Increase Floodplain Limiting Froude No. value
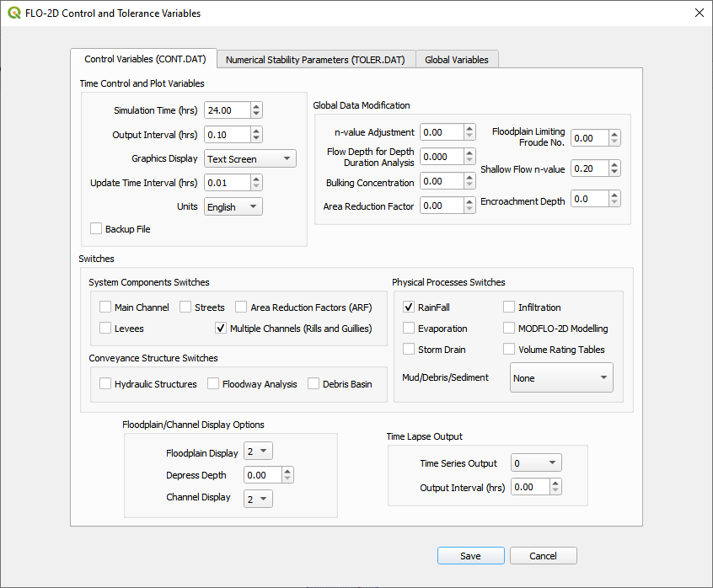Screen dimensions: 713x588 [x=614, y=134]
